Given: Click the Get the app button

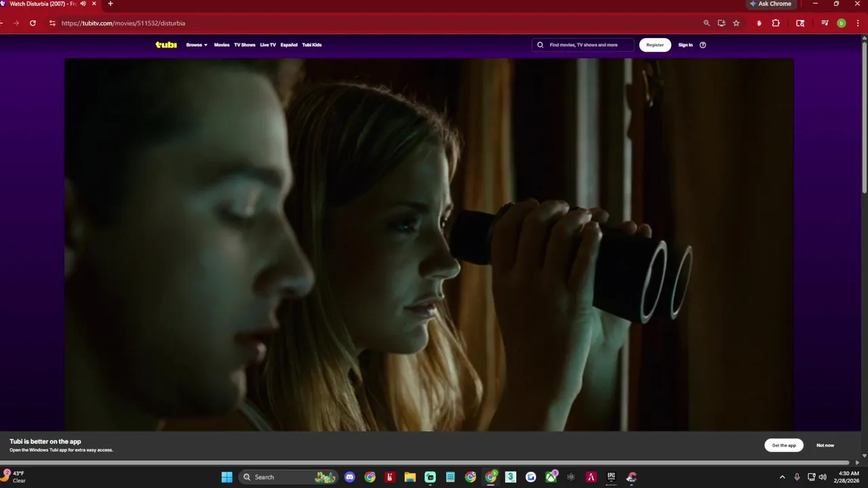Looking at the screenshot, I should (x=784, y=445).
